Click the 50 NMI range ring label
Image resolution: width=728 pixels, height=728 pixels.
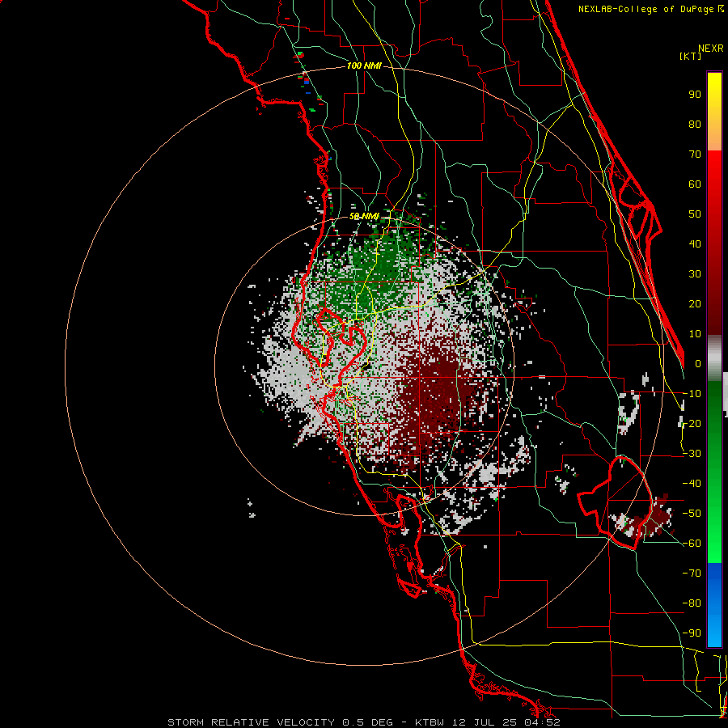tap(363, 216)
